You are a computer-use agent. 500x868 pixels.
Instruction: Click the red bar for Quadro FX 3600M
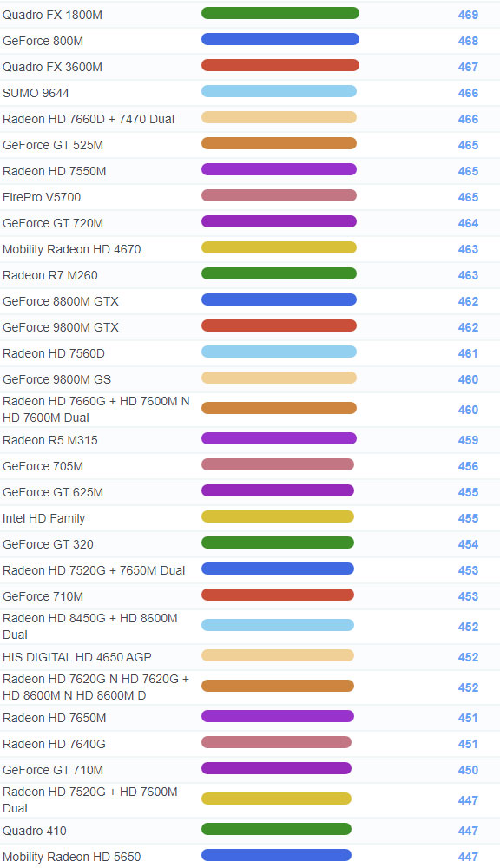click(x=280, y=65)
